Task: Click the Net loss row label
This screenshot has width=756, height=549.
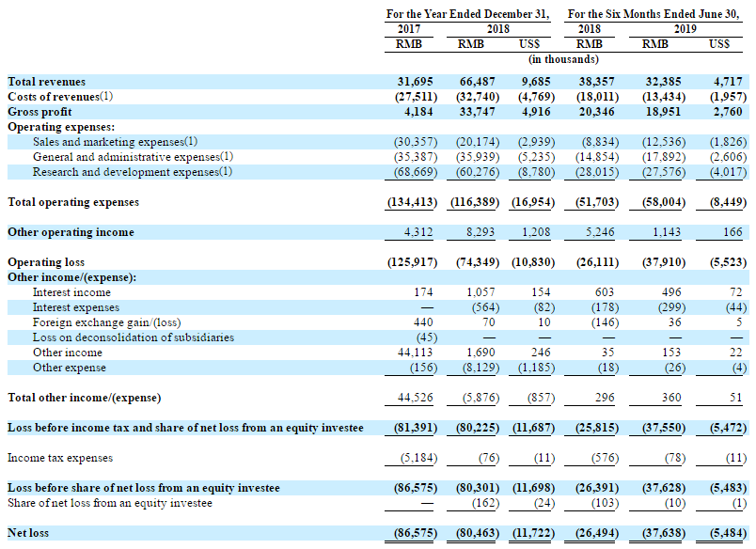Action: [x=28, y=533]
